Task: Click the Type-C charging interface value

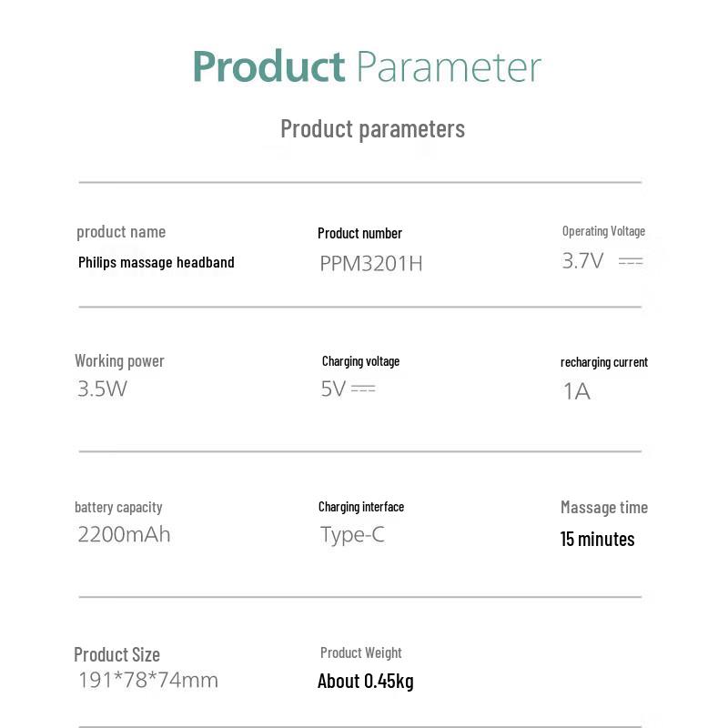Action: coord(352,535)
